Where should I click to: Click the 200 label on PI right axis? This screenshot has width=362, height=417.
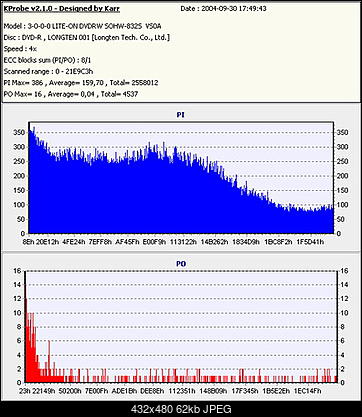point(342,176)
